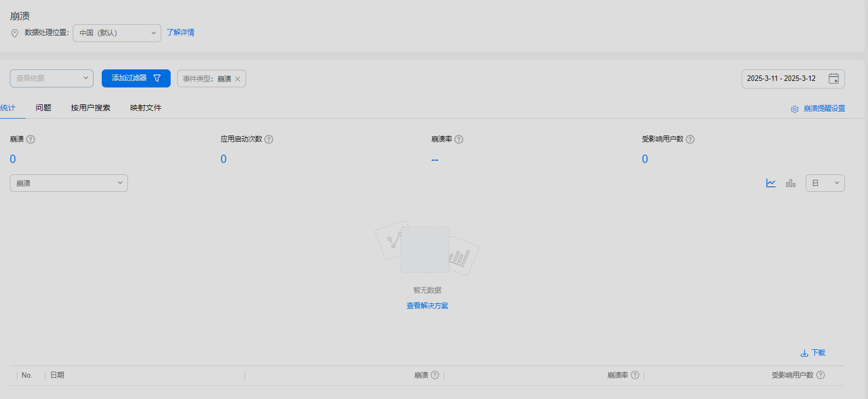Open the 日 granularity dropdown
Image resolution: width=868 pixels, height=399 pixels.
(x=825, y=183)
